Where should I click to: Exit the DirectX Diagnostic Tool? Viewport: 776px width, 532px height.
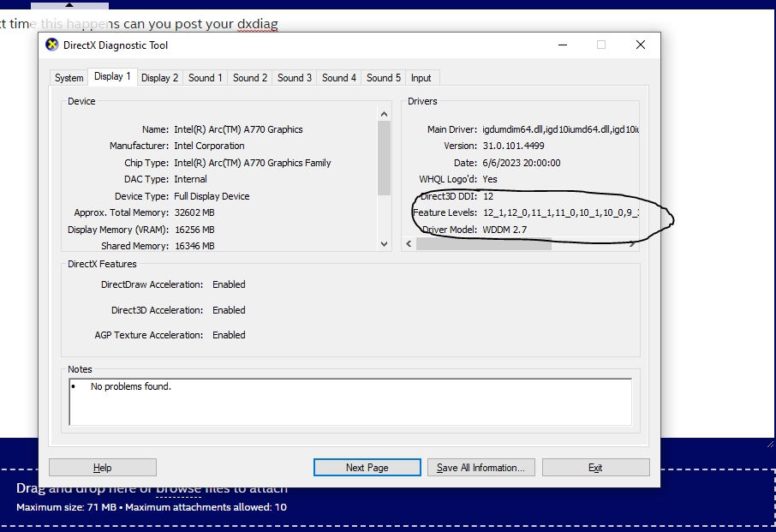point(596,467)
